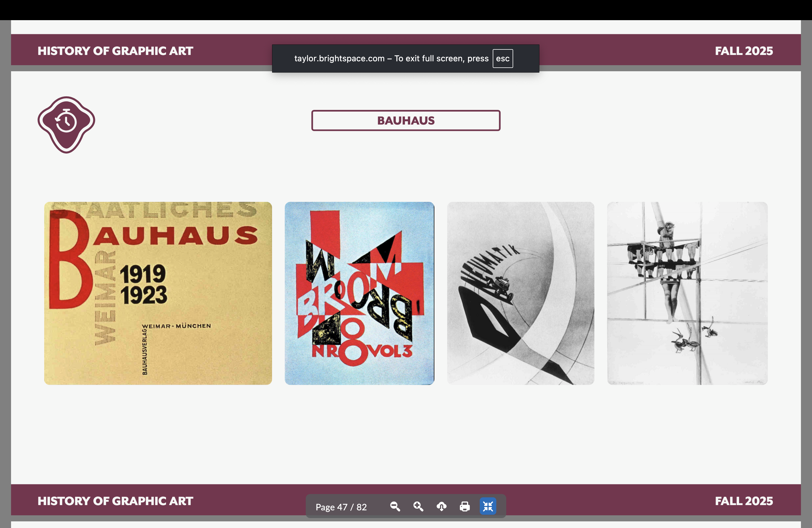Click the zoom out magnifier icon
Screen dimensions: 812x528
(395, 506)
